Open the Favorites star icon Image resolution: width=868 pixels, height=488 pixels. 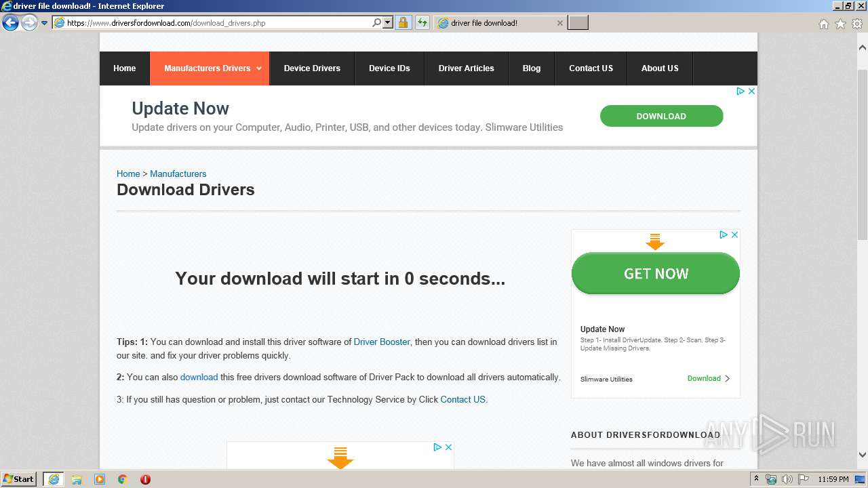[840, 24]
